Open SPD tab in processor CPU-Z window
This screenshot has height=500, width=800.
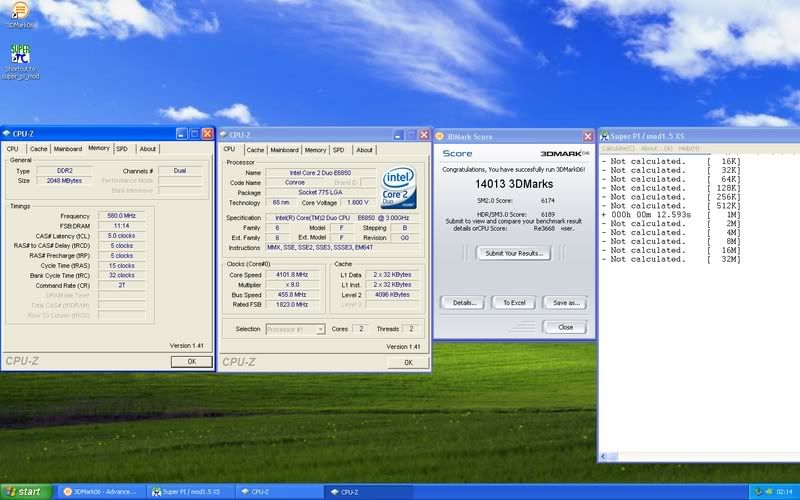click(x=339, y=150)
